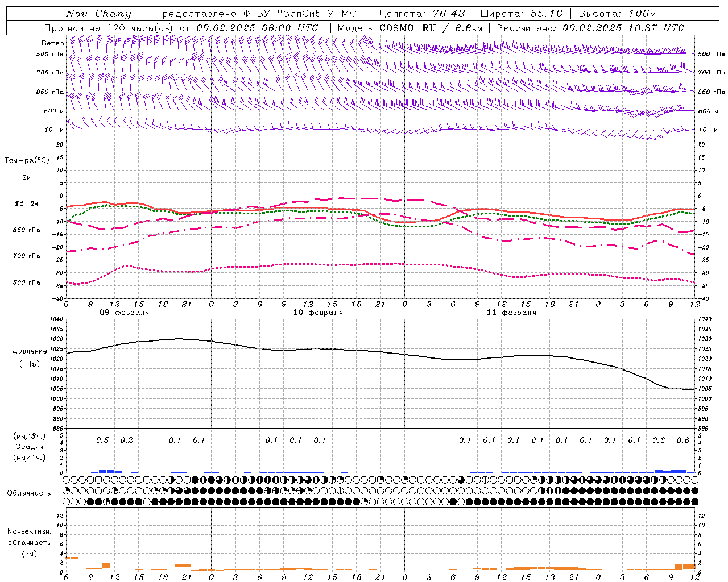Click the "Td 2м" legend entry
Screen dimensions: 728x582
[x=27, y=203]
